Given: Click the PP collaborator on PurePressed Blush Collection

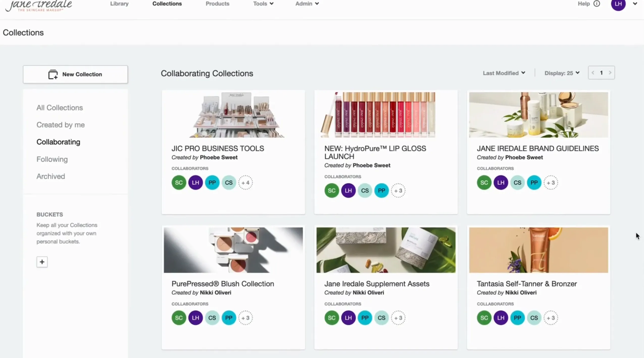Looking at the screenshot, I should [229, 318].
